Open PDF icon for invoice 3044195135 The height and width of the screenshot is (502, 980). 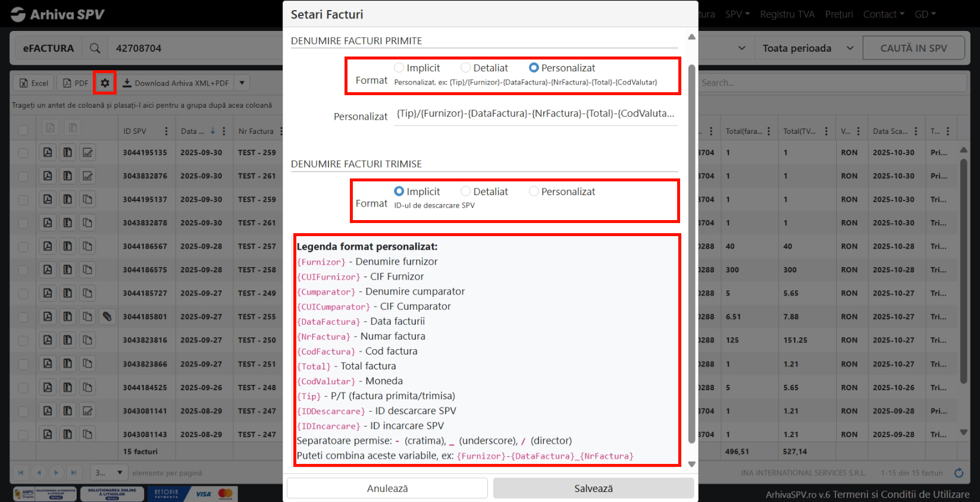[x=48, y=152]
